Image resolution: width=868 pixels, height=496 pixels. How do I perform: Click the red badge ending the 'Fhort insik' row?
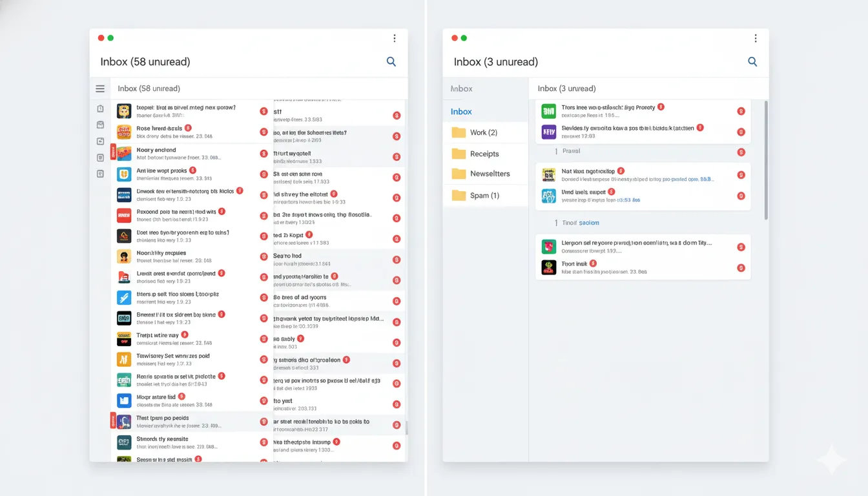[x=741, y=268]
